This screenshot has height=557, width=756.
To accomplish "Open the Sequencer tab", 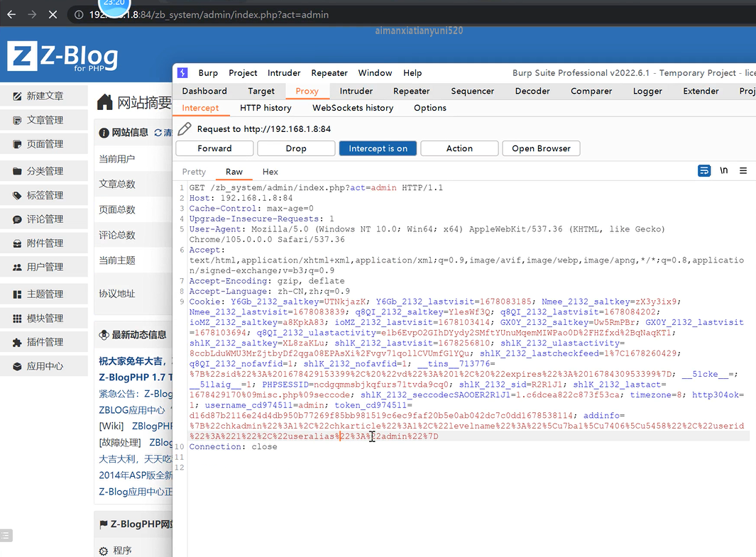I will click(473, 91).
